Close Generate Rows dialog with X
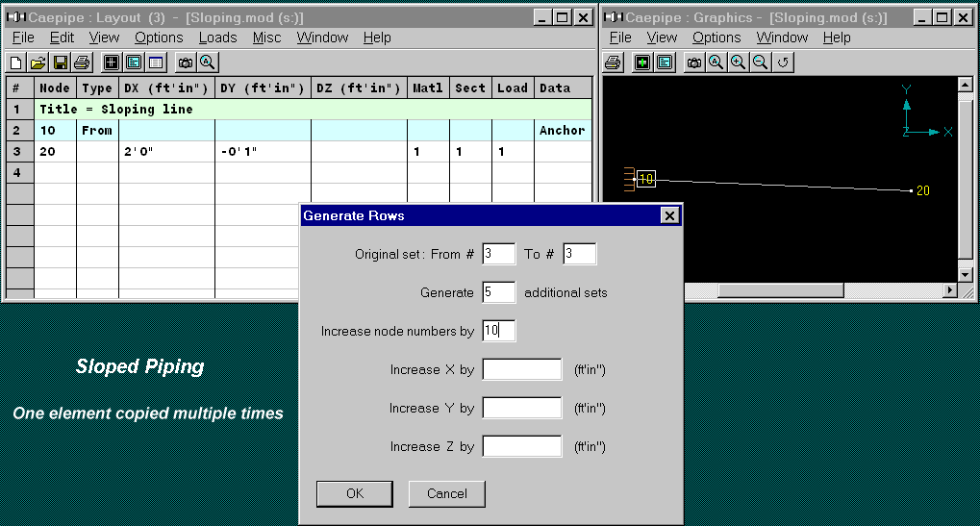Screen dimensions: 980x526 pyautogui.click(x=669, y=215)
